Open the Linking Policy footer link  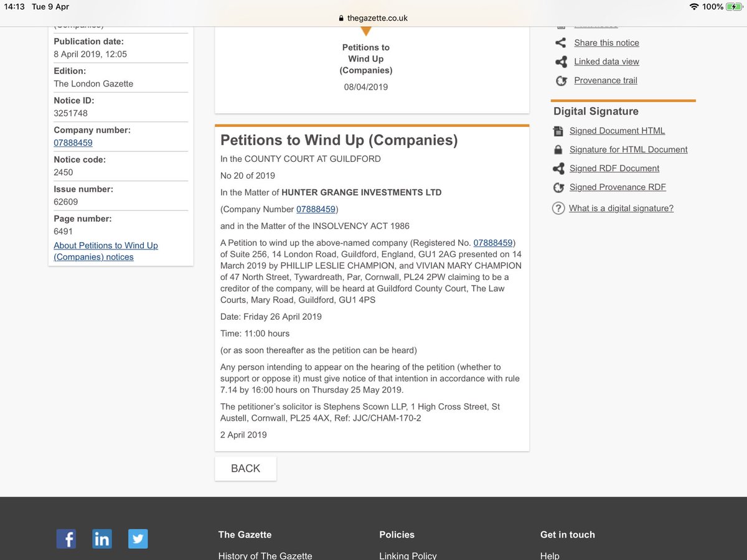pyautogui.click(x=408, y=556)
